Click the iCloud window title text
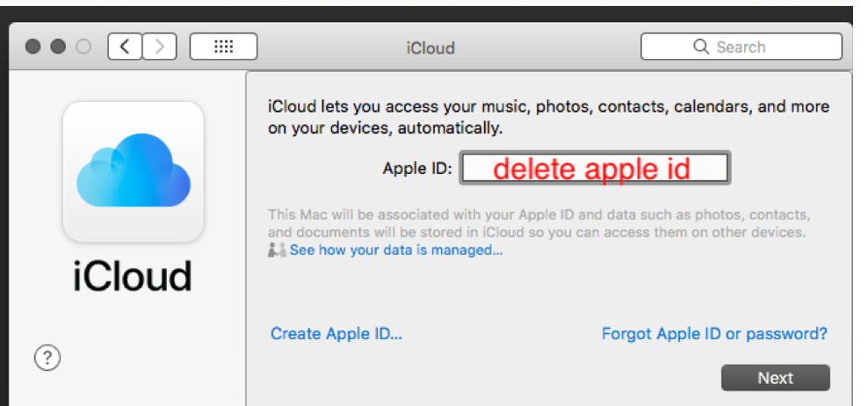The image size is (868, 406). pos(430,47)
